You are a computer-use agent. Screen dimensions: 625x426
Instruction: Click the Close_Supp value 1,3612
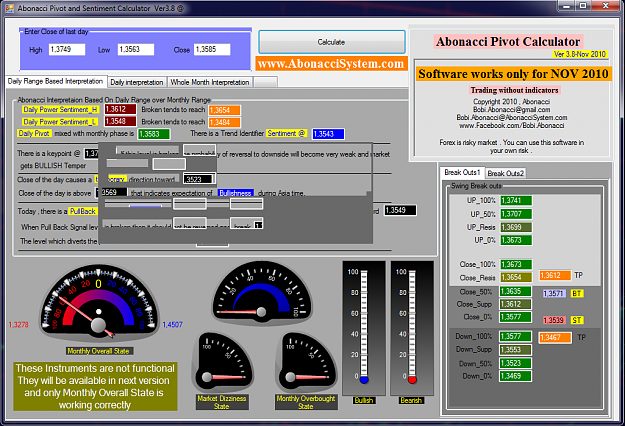click(516, 304)
